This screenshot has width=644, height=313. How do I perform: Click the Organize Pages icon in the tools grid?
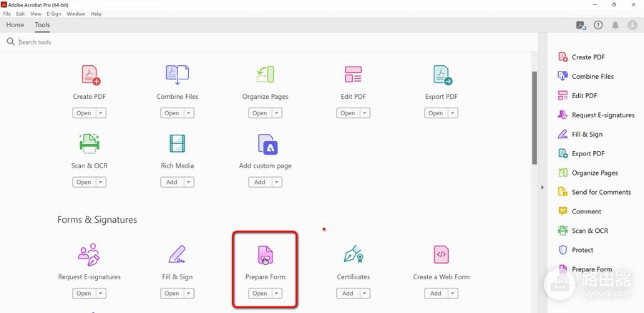(x=265, y=75)
